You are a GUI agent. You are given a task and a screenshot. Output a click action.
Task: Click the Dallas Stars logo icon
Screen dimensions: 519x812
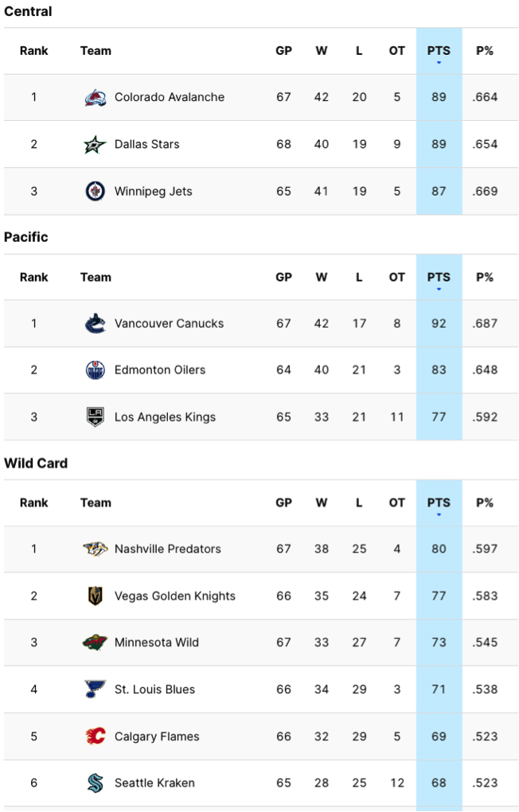[x=96, y=145]
